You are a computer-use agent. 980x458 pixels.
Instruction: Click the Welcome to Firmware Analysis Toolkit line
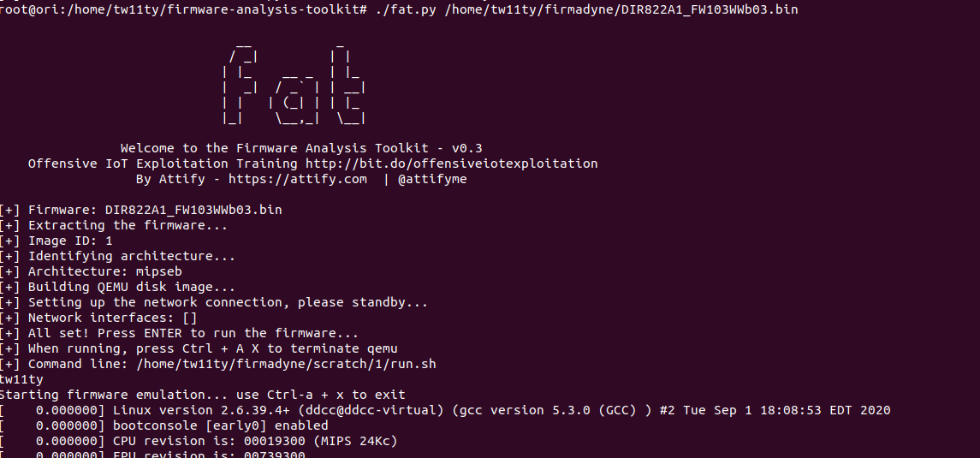pos(301,148)
